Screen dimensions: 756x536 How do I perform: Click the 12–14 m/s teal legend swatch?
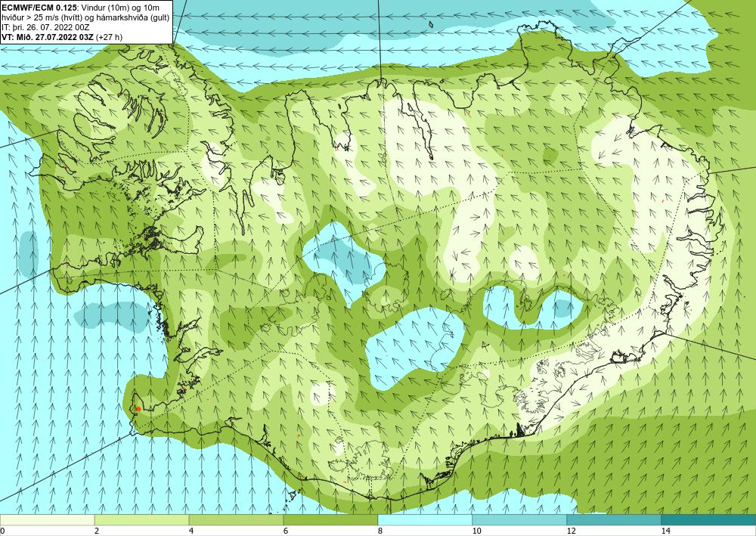[x=614, y=520]
